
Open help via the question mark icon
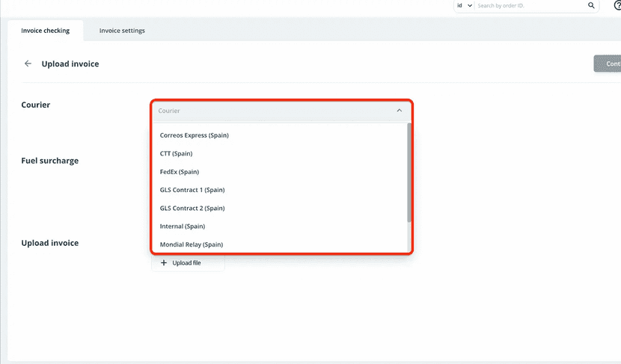point(617,6)
